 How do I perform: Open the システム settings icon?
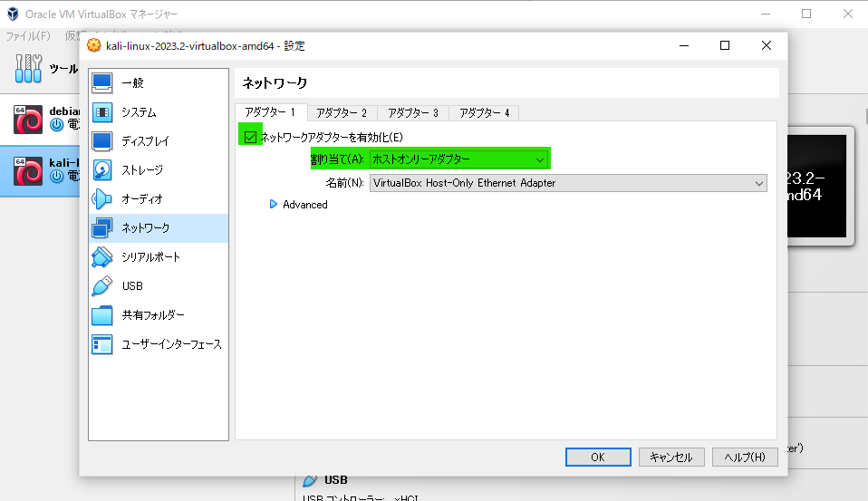(101, 112)
